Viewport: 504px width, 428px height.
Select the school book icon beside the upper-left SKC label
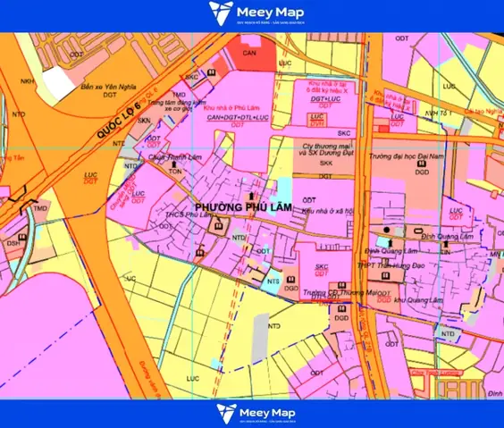click(211, 72)
